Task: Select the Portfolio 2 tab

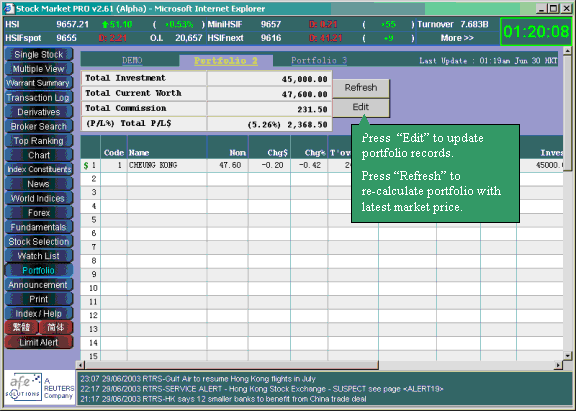Action: click(x=226, y=61)
